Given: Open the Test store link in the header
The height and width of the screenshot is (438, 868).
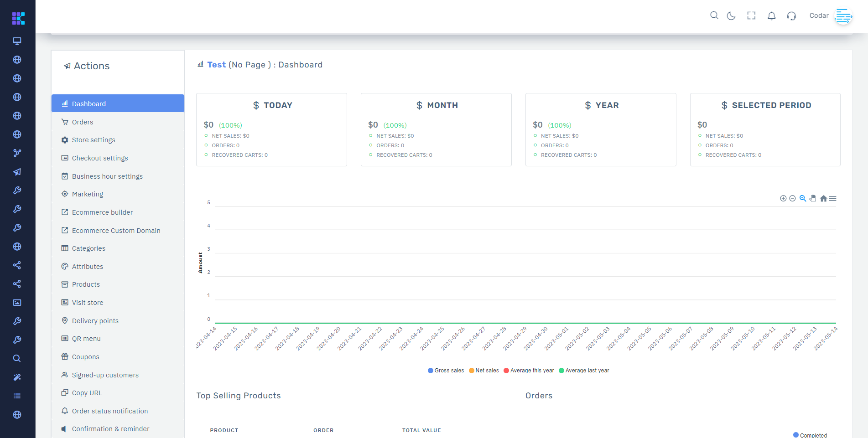Looking at the screenshot, I should [x=216, y=64].
